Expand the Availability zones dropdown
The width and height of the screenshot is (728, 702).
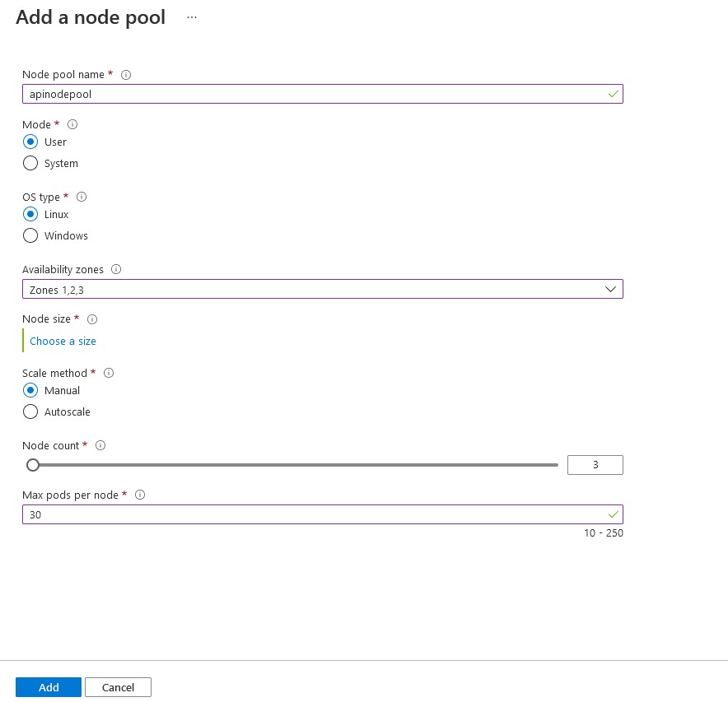(322, 290)
